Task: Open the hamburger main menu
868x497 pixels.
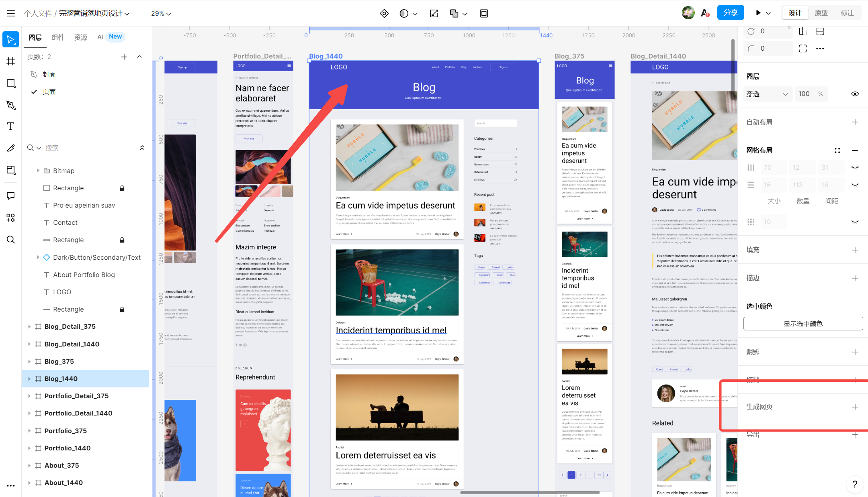Action: pos(11,13)
